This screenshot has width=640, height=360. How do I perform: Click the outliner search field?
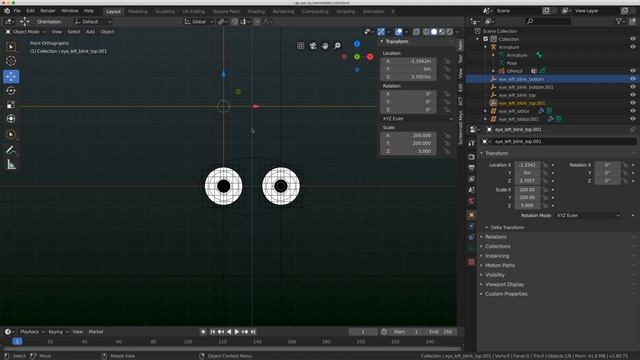(548, 21)
